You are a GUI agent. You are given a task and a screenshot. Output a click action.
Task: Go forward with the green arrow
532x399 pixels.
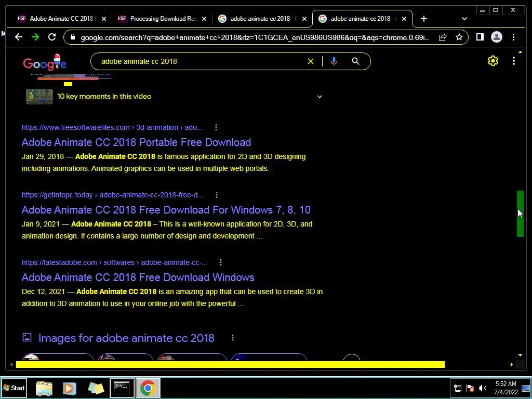pos(35,37)
